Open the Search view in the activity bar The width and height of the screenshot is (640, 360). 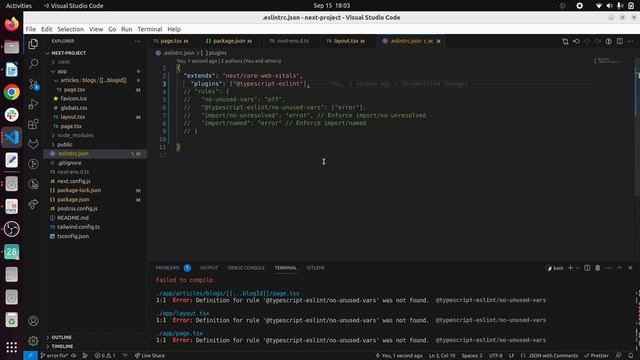pyautogui.click(x=33, y=64)
